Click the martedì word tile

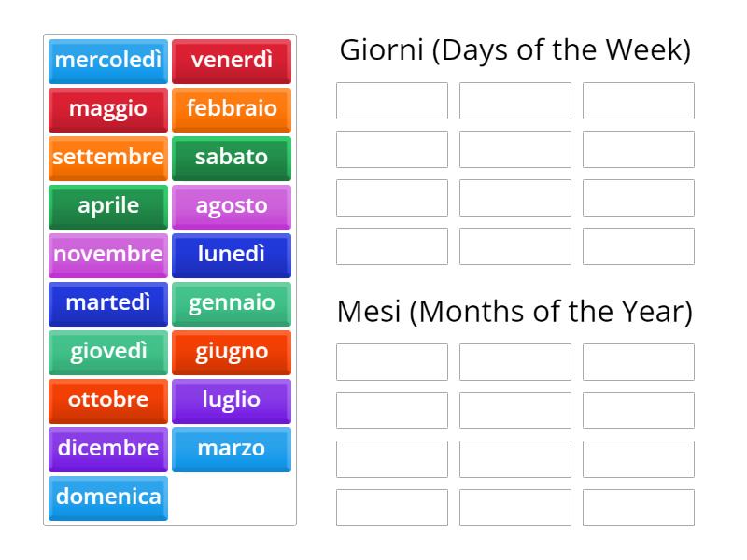pos(107,303)
